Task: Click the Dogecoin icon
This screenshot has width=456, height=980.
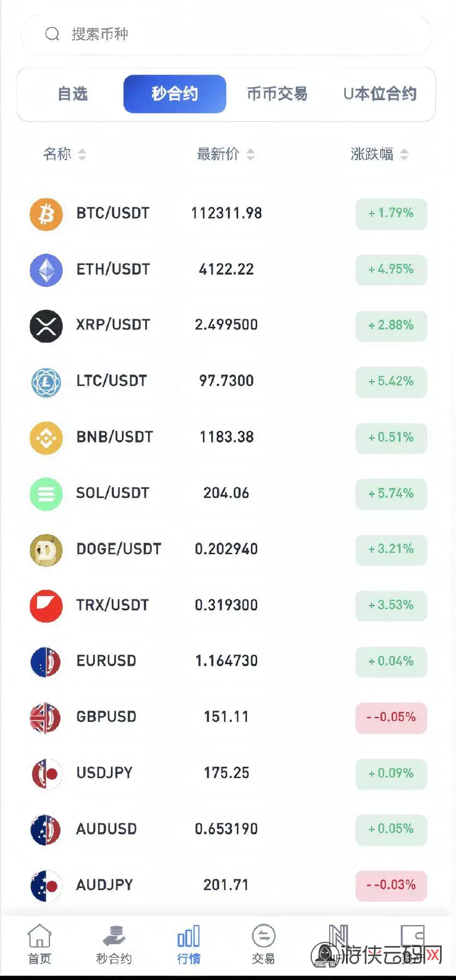Action: [x=46, y=550]
